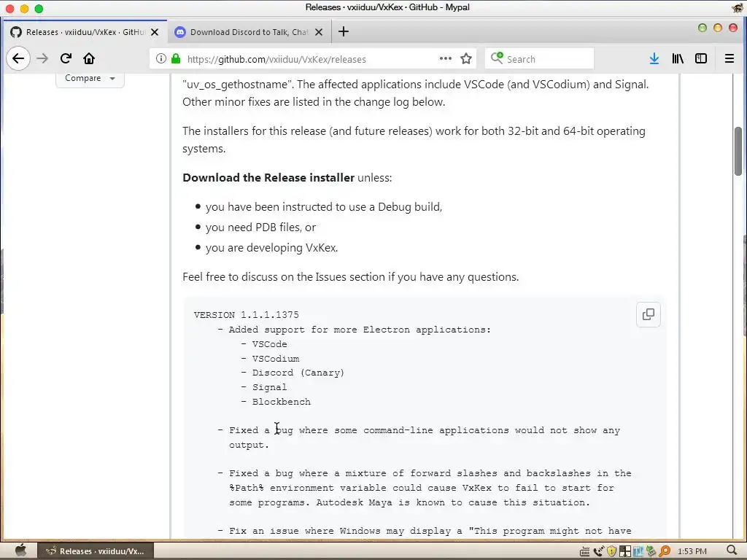
Task: Click 'you have been instructed to use a Debug build' bullet
Action: click(x=324, y=207)
